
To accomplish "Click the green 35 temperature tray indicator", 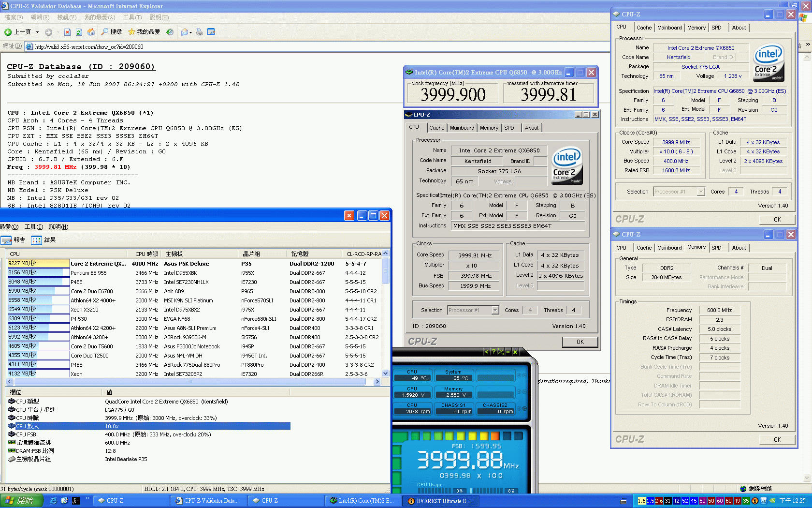I will (x=746, y=501).
